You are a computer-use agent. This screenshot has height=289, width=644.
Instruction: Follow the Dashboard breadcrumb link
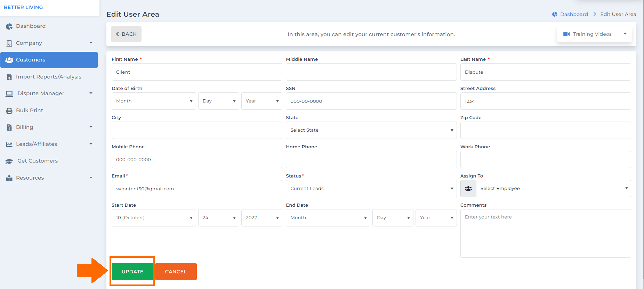click(574, 14)
